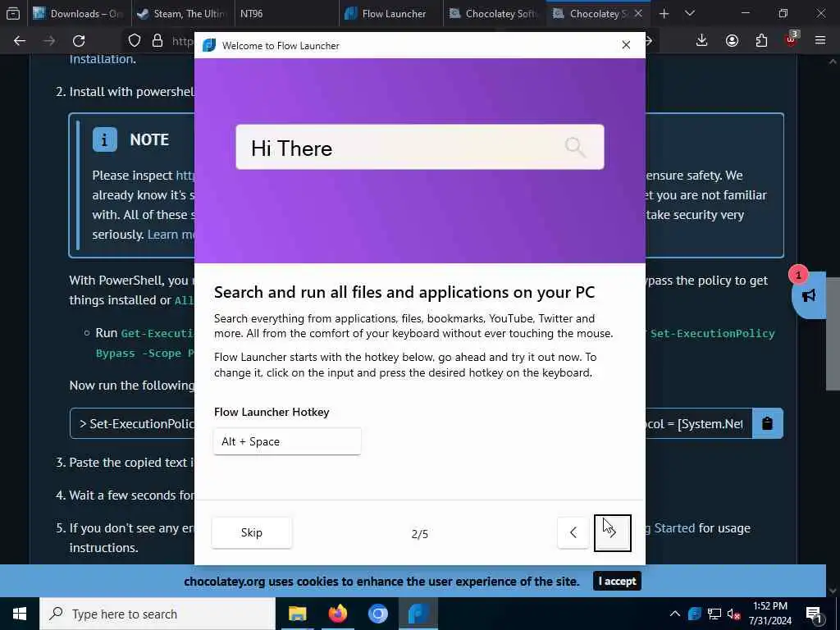Click the announcements megaphone icon
The image size is (840, 630).
(x=809, y=295)
